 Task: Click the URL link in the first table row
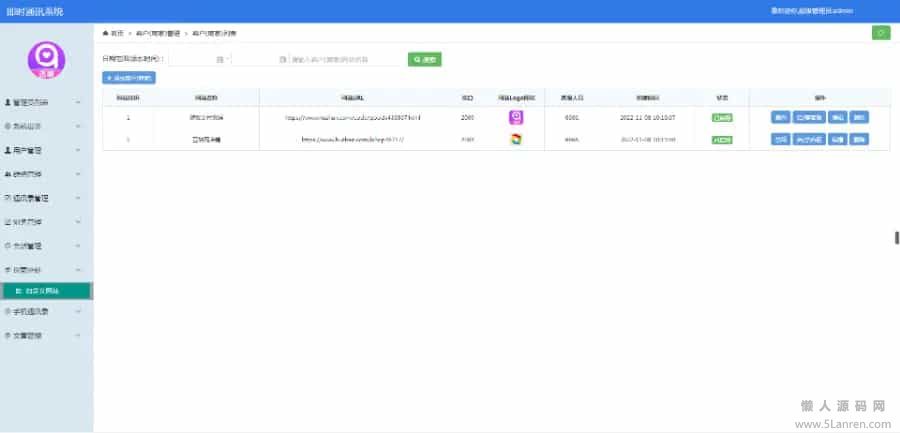(353, 118)
